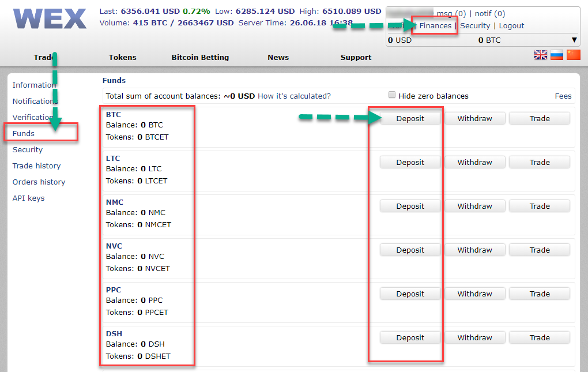
Task: Trade LTC
Action: (x=540, y=163)
